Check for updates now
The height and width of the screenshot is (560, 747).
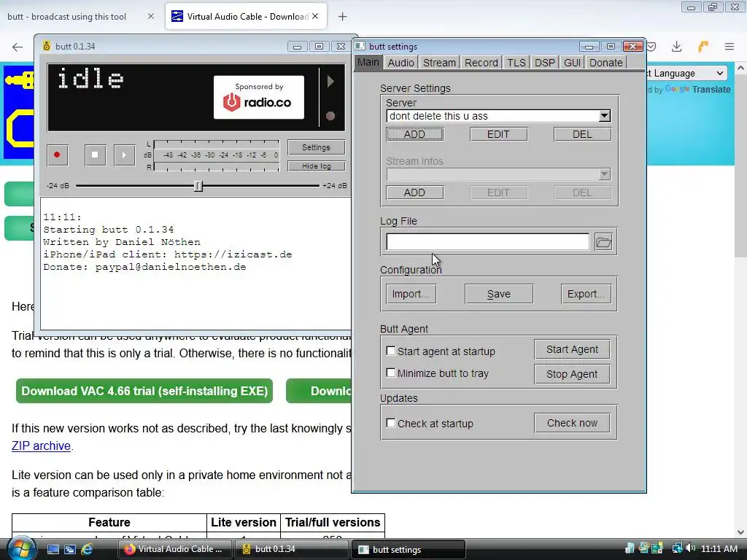(572, 423)
